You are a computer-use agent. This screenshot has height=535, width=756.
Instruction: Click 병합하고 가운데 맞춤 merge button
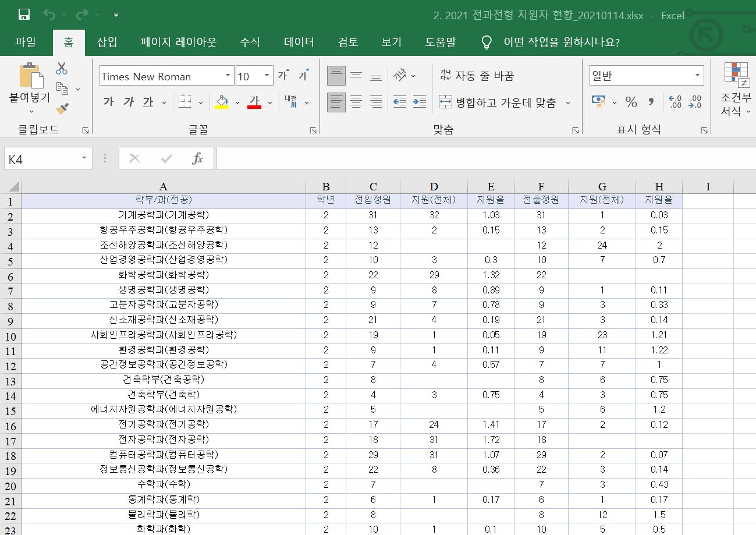[497, 102]
